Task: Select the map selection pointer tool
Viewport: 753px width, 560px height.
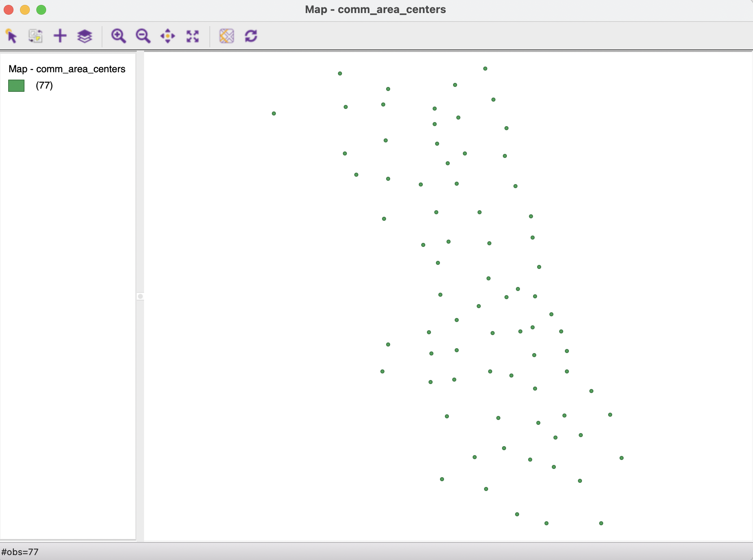Action: pos(11,36)
